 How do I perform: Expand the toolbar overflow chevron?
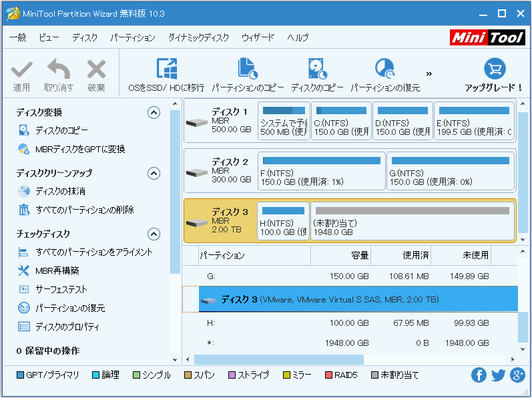tap(429, 73)
